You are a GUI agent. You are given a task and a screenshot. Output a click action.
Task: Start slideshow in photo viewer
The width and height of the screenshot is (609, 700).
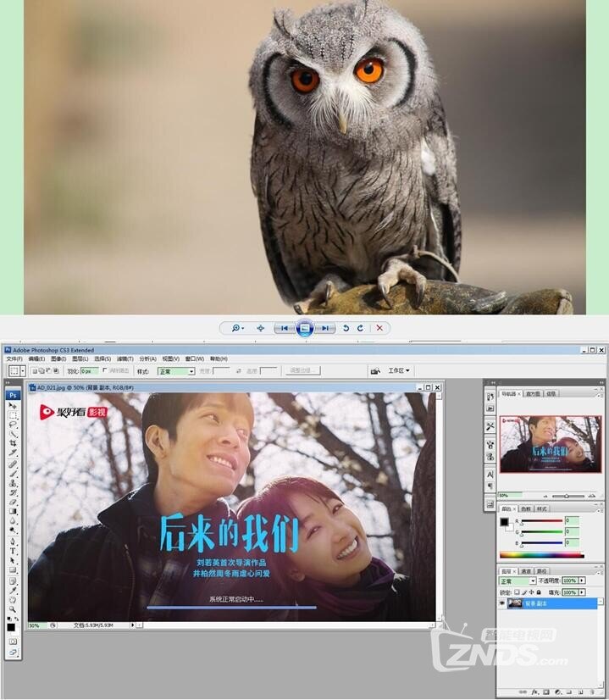[305, 328]
